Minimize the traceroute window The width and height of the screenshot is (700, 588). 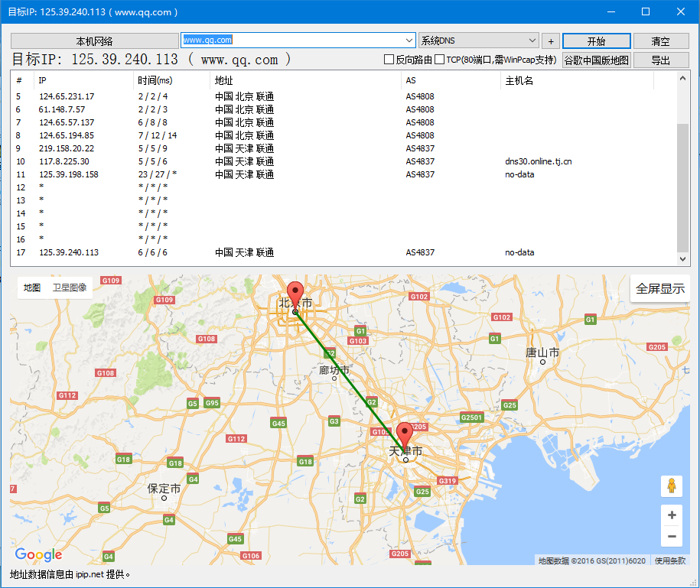pyautogui.click(x=611, y=11)
